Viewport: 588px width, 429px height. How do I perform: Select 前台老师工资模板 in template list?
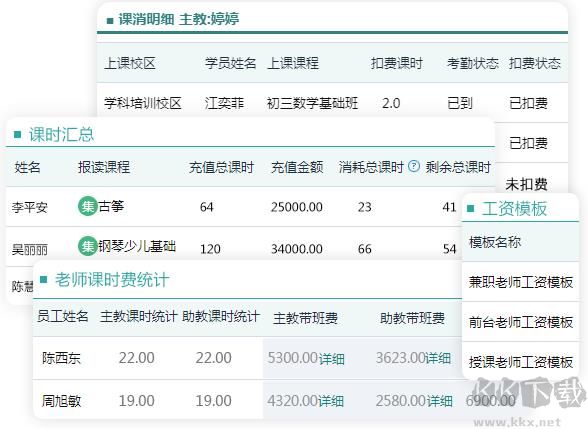pos(521,322)
